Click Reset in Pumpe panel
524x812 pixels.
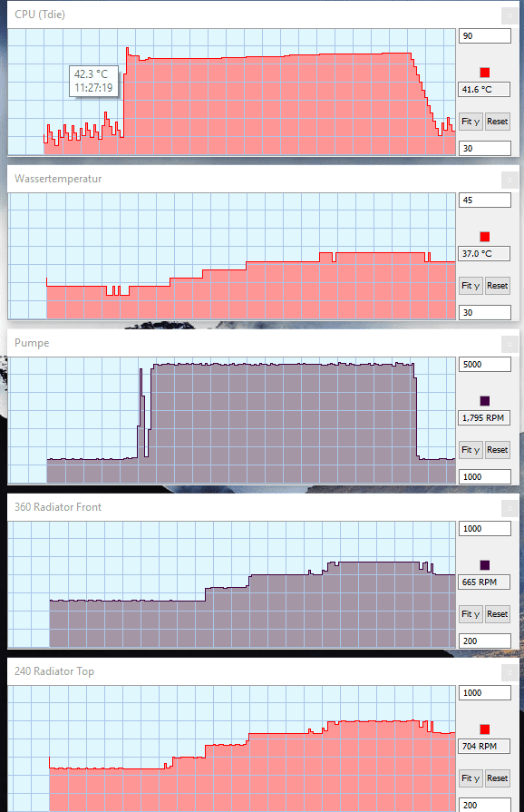(498, 450)
